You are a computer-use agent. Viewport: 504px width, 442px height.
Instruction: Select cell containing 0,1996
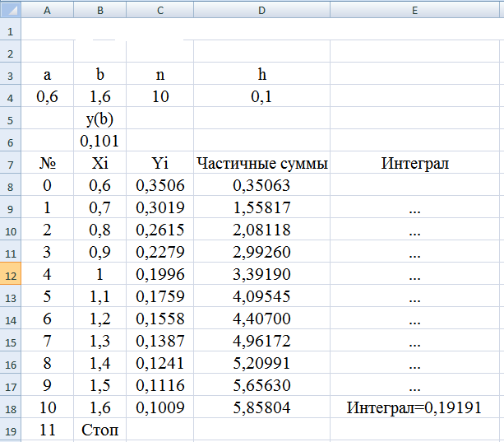coord(160,273)
